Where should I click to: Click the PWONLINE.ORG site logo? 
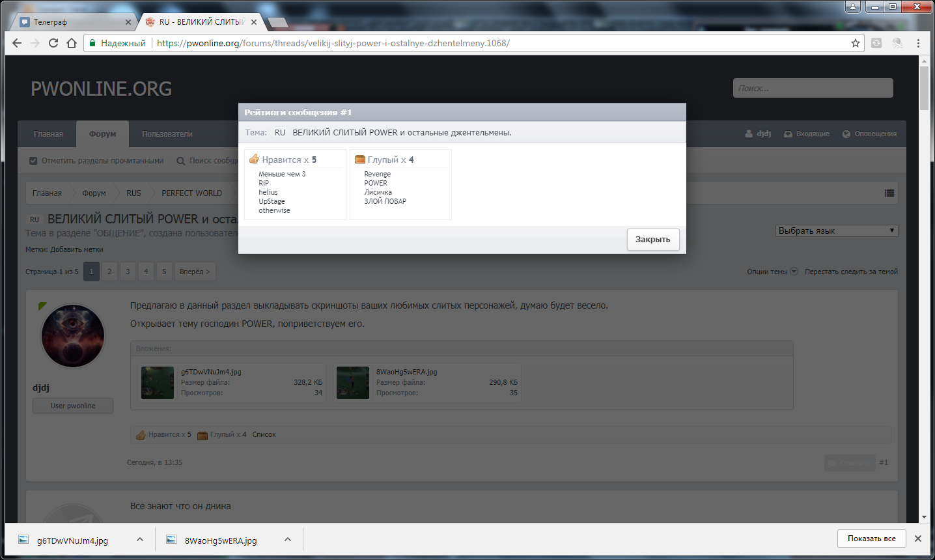pyautogui.click(x=102, y=89)
